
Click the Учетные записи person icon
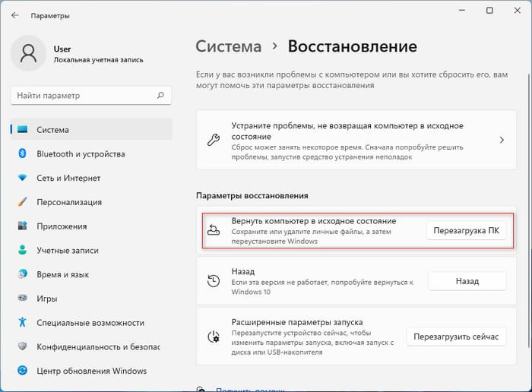point(22,250)
